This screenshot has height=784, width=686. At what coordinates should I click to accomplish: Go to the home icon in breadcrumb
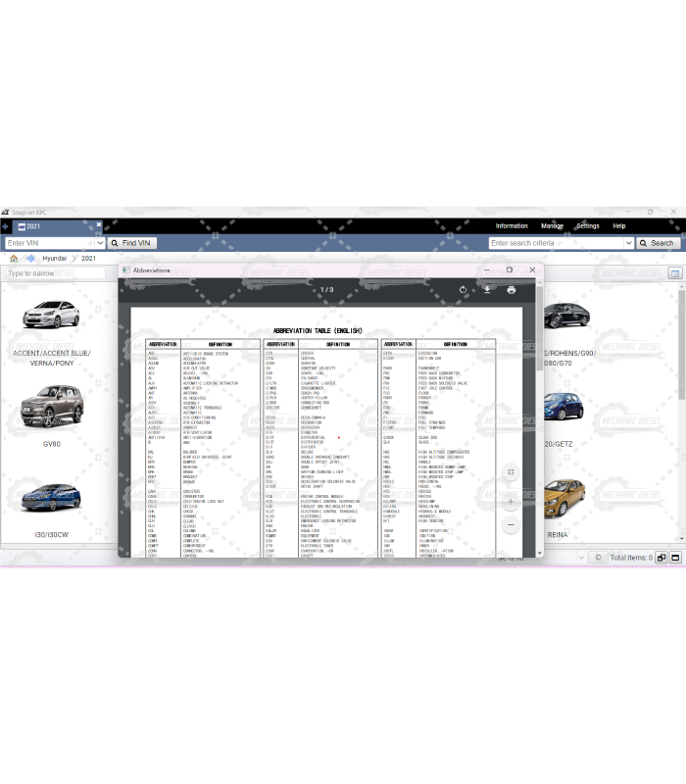14,258
